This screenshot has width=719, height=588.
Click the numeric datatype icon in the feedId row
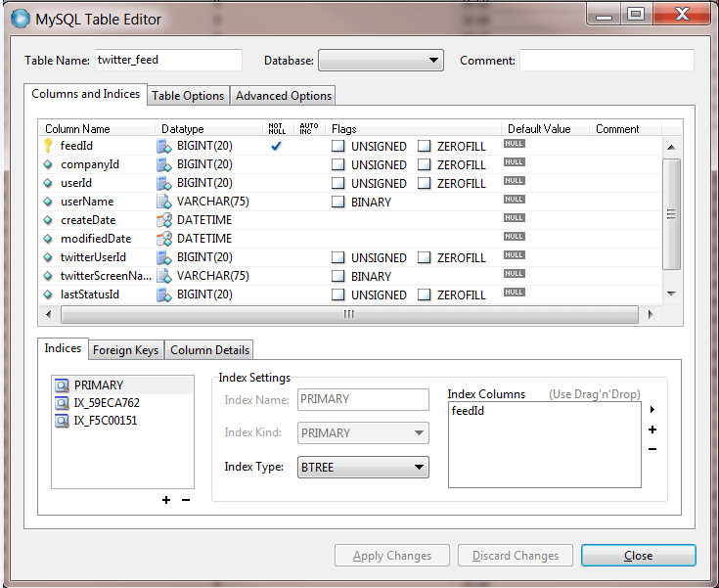click(163, 147)
